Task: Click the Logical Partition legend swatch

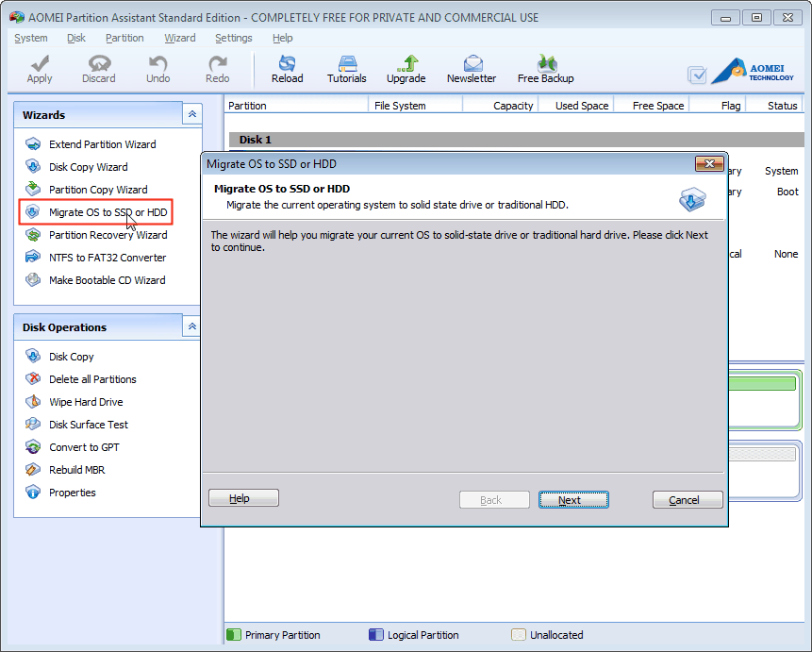Action: 376,634
